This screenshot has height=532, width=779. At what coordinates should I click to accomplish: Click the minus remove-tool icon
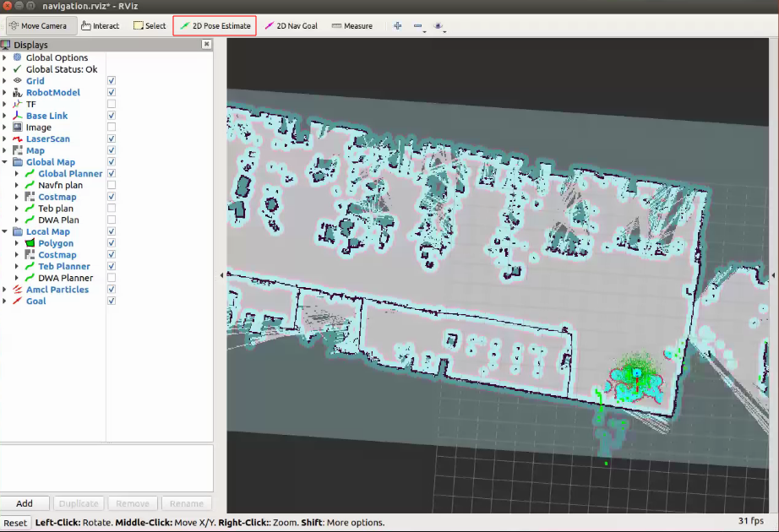[418, 26]
